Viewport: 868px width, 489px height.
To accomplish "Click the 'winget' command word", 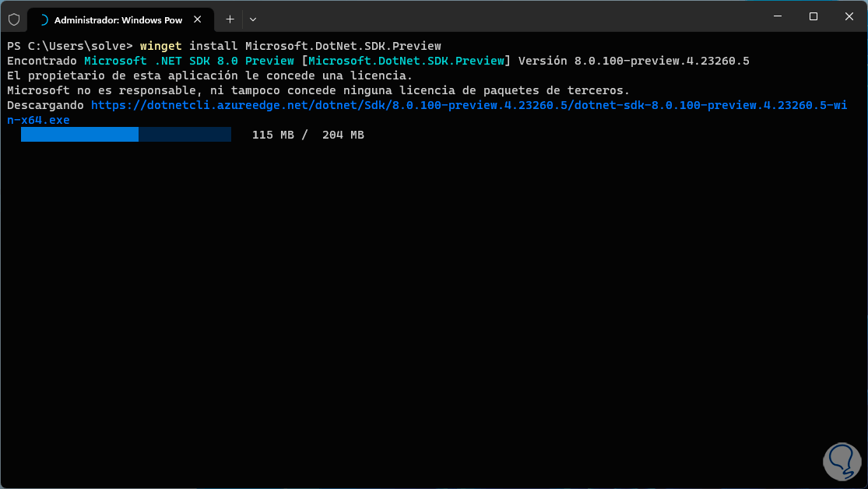I will pyautogui.click(x=160, y=46).
